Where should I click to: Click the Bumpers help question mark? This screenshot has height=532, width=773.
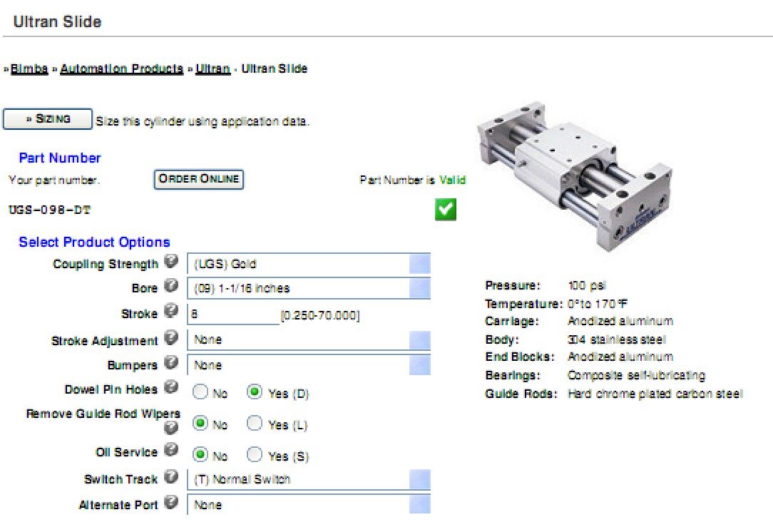point(171,362)
